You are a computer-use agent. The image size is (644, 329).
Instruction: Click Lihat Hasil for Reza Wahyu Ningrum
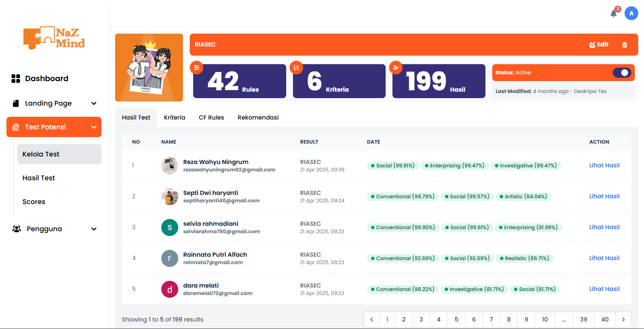pos(604,165)
